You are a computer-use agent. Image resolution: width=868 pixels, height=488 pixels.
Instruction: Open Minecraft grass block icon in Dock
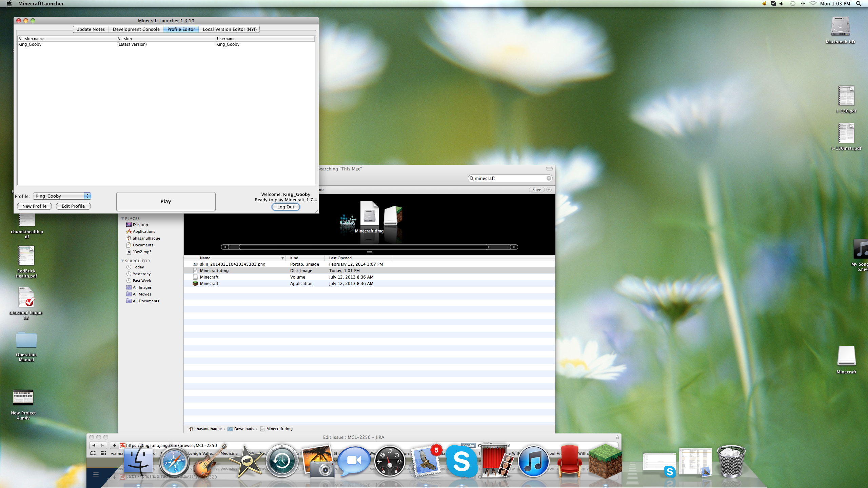606,462
